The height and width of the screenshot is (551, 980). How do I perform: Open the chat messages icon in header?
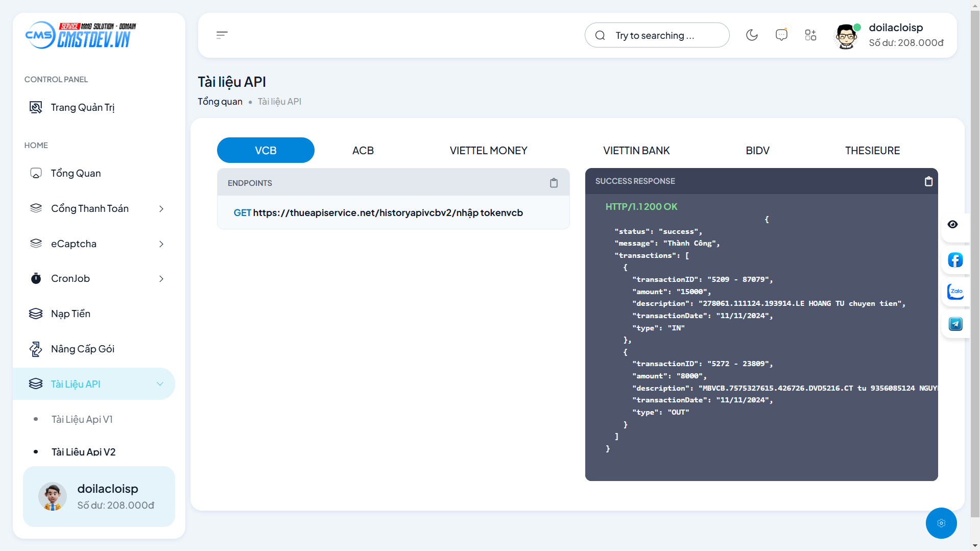click(781, 35)
